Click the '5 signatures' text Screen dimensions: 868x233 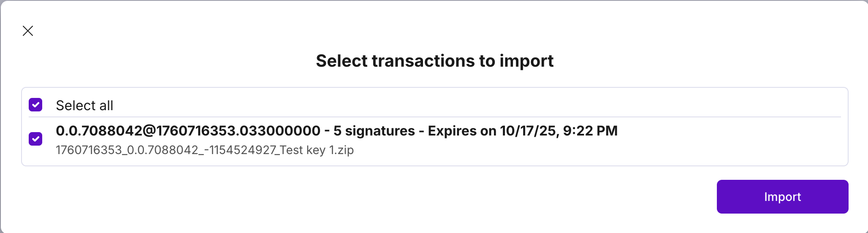pos(374,131)
